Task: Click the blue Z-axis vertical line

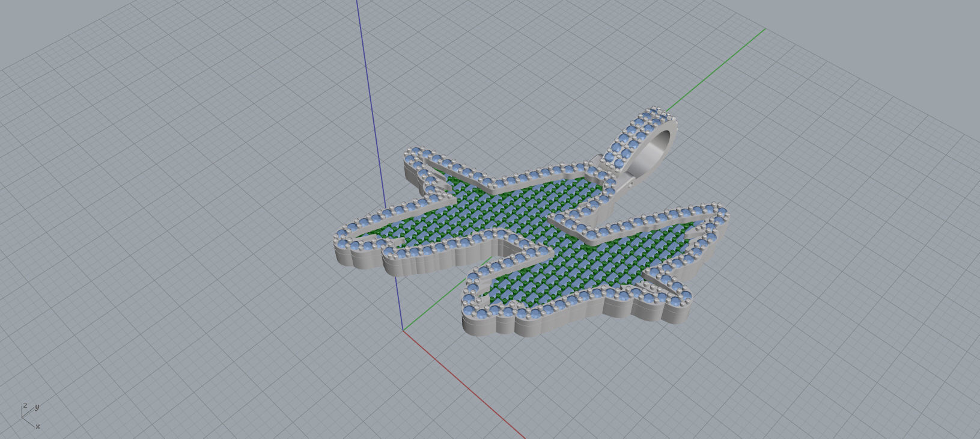Action: click(380, 165)
